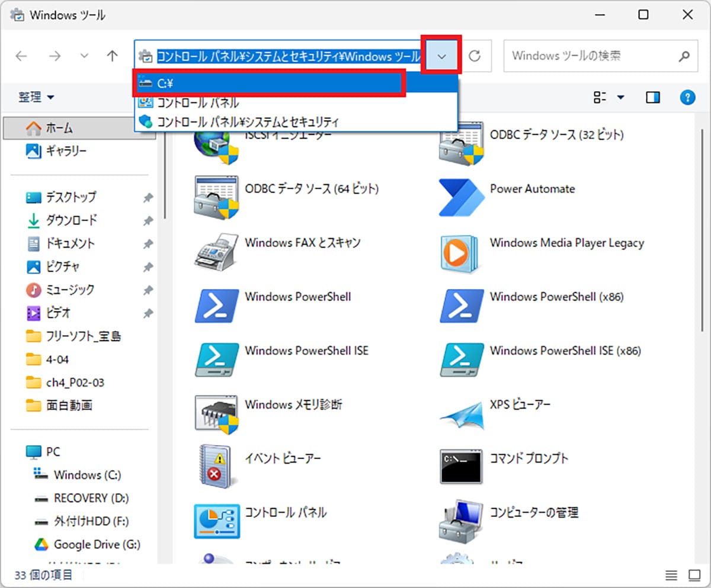Image resolution: width=711 pixels, height=588 pixels.
Task: Click the refresh button beside address bar
Action: click(475, 56)
